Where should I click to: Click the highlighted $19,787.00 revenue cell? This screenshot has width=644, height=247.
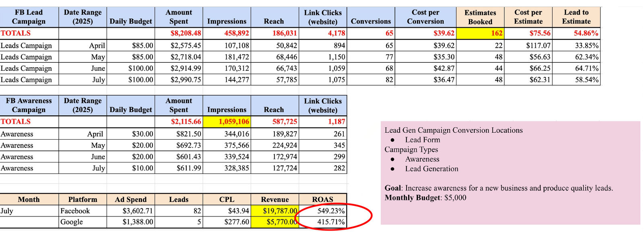275,211
